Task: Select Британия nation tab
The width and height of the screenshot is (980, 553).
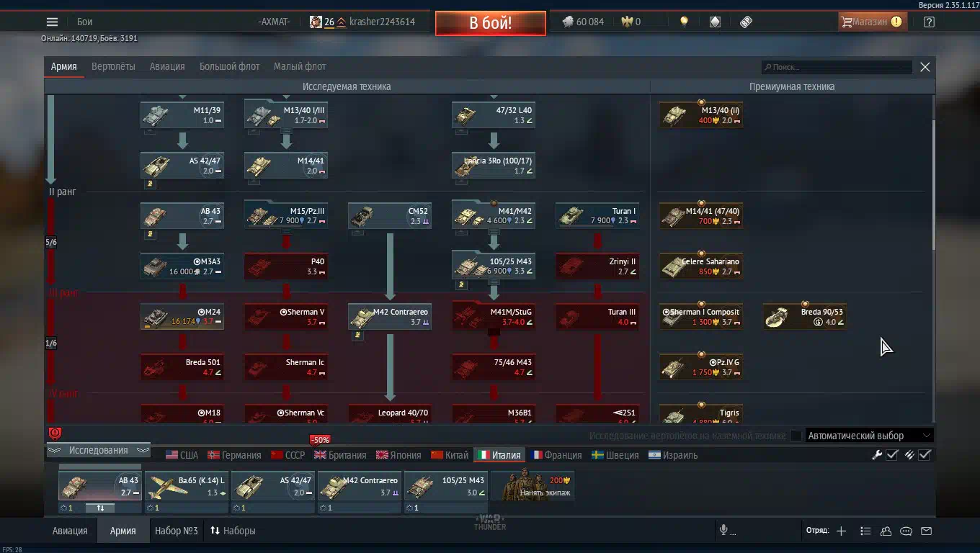Action: coord(340,455)
